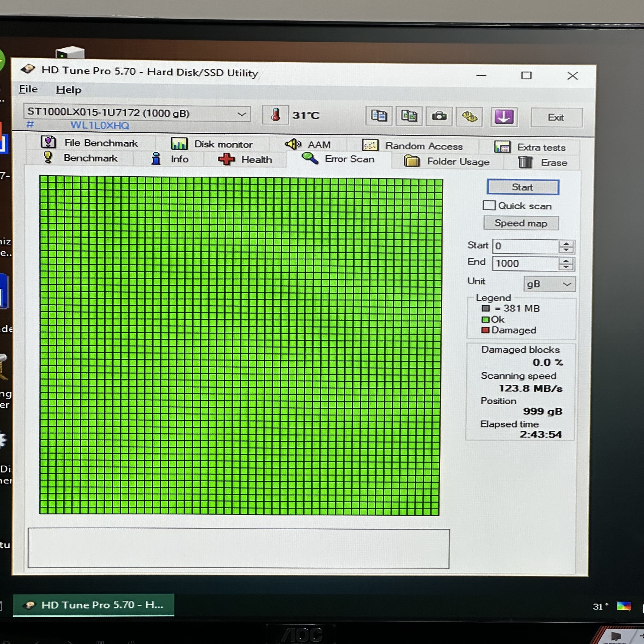644x644 pixels.
Task: Click the Speed map button
Action: 521,223
